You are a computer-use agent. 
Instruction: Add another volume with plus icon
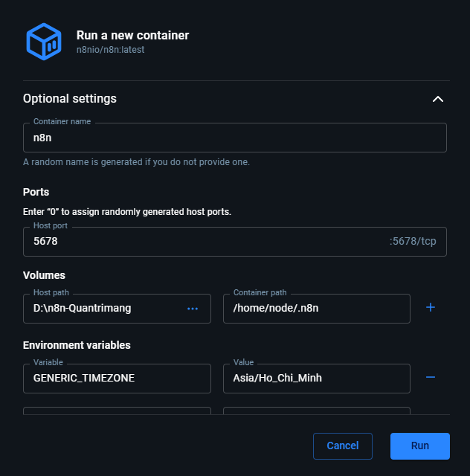[430, 307]
